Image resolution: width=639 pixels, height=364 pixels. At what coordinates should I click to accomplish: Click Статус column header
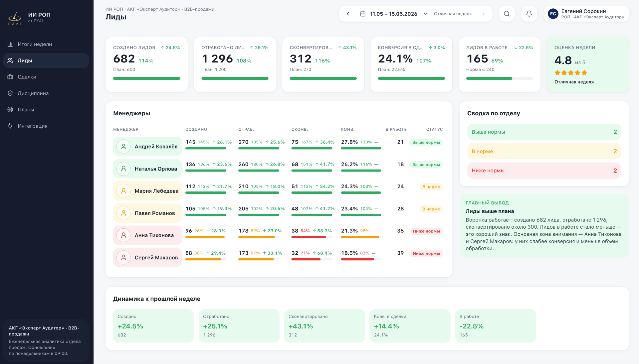435,129
